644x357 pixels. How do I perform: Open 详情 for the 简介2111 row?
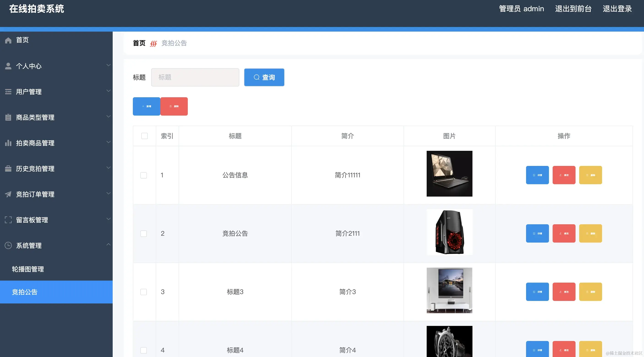pos(537,233)
